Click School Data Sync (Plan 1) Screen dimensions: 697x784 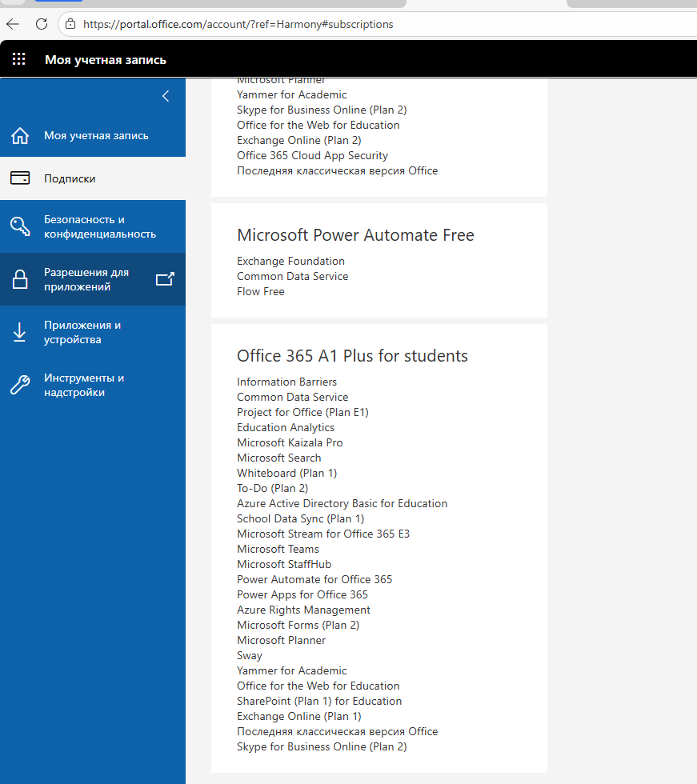[x=301, y=519]
